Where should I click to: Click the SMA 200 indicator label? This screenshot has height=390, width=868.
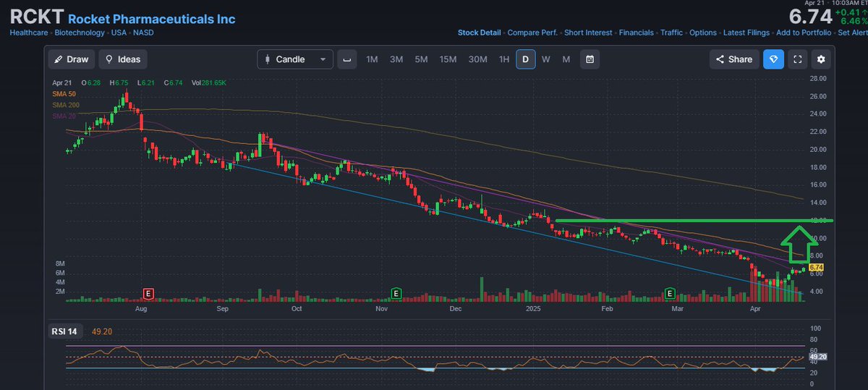click(65, 106)
